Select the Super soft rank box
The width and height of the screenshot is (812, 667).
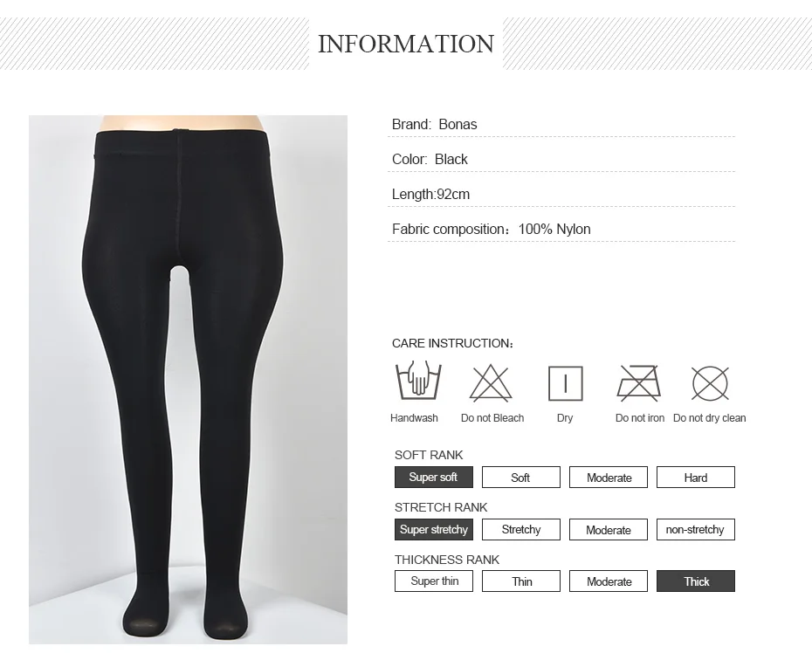tap(434, 477)
